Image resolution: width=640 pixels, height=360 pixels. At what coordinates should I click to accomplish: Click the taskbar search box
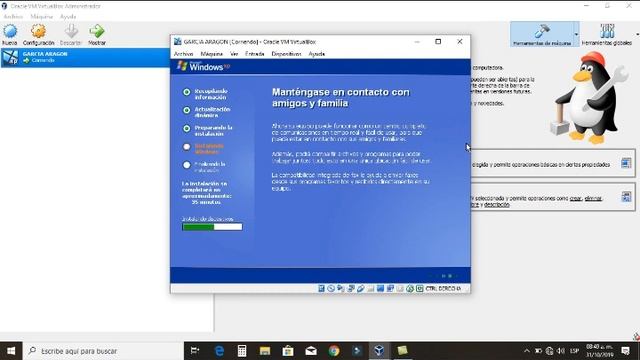(x=103, y=351)
